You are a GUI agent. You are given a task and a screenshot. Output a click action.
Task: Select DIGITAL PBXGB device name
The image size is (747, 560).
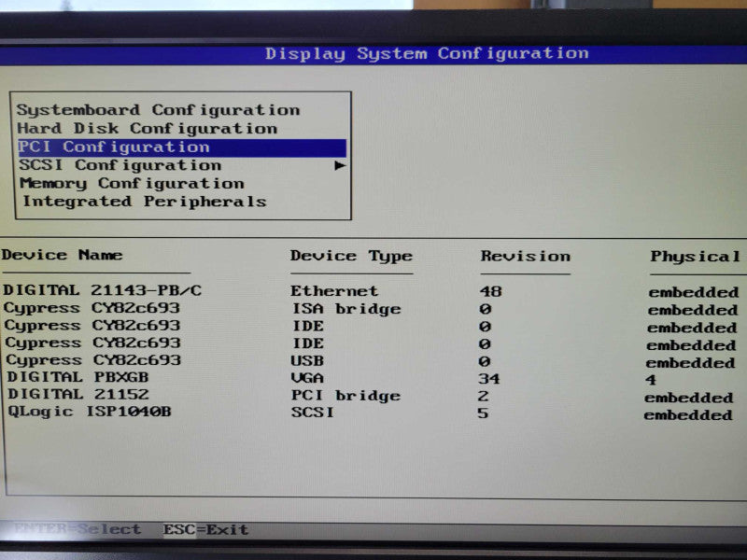(x=78, y=377)
